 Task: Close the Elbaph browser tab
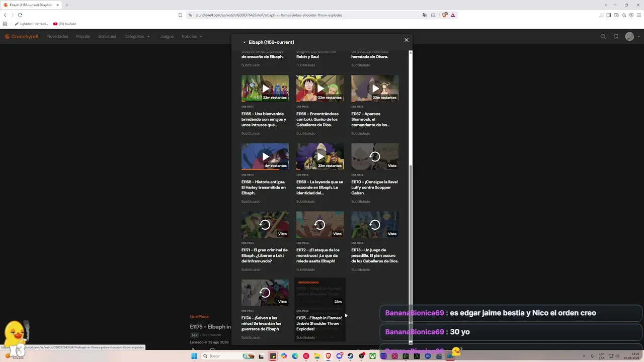(57, 5)
